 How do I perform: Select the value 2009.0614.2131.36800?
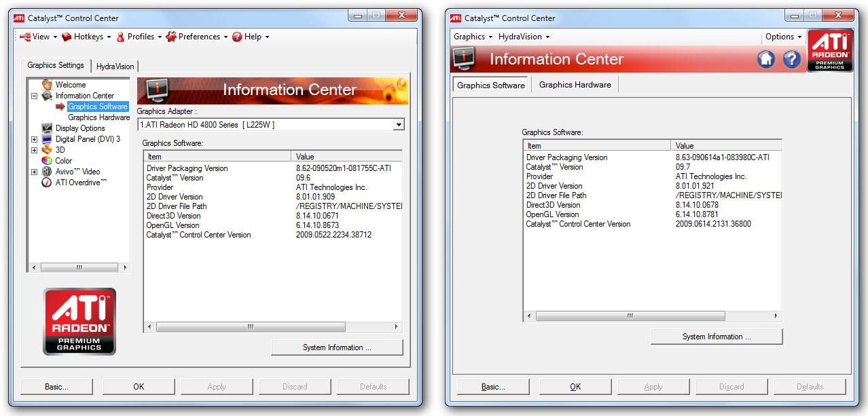click(x=713, y=224)
